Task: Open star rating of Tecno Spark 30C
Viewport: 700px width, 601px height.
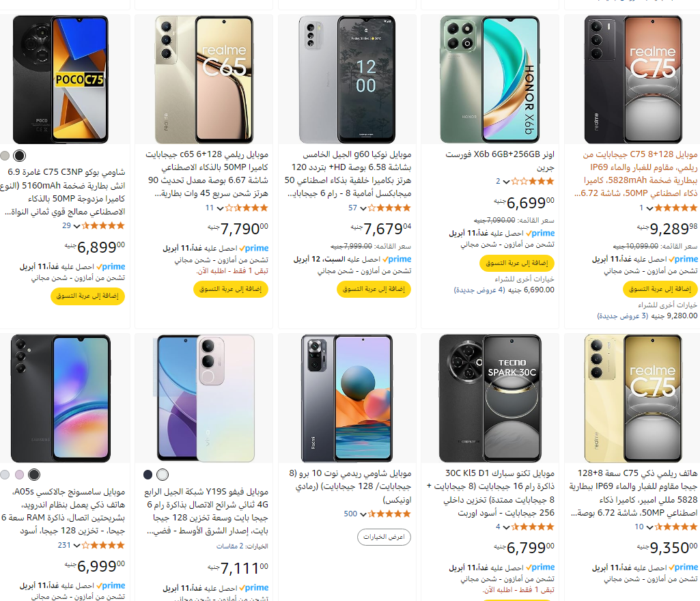Action: pos(533,527)
